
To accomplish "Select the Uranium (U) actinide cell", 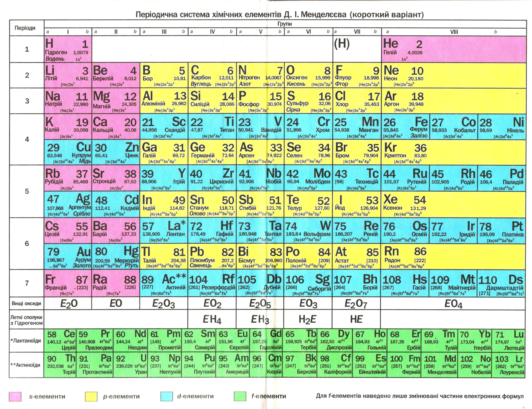I will pyautogui.click(x=131, y=365).
